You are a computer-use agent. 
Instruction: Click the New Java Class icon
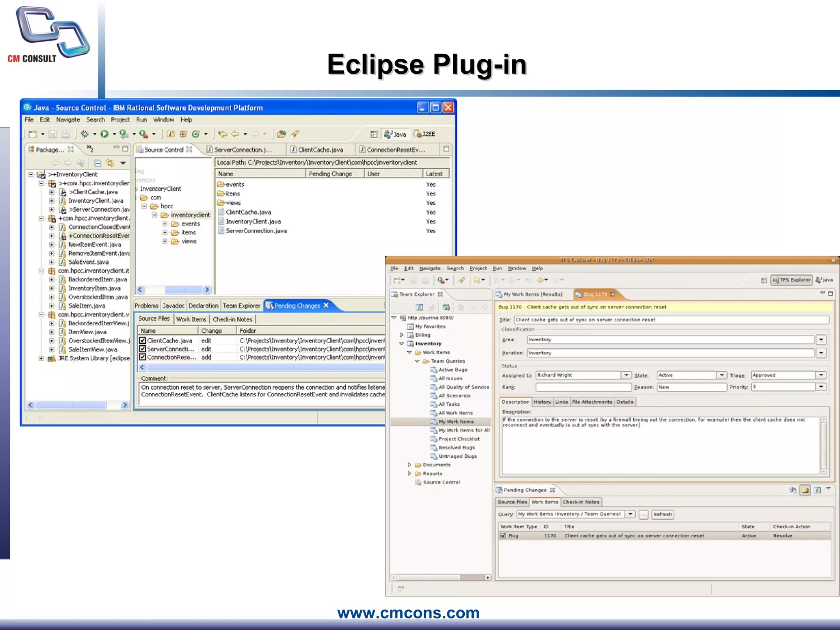coord(196,134)
